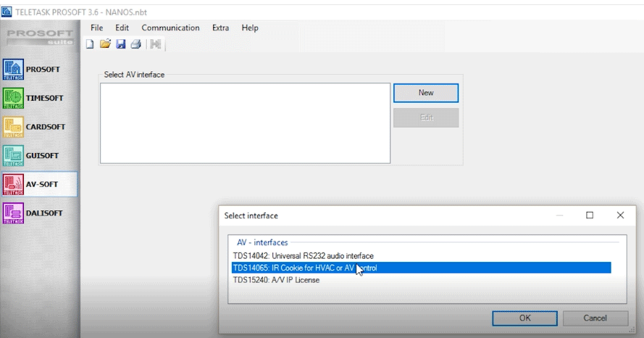Select TDS14042 Universal RS232 audio interface

tap(303, 256)
